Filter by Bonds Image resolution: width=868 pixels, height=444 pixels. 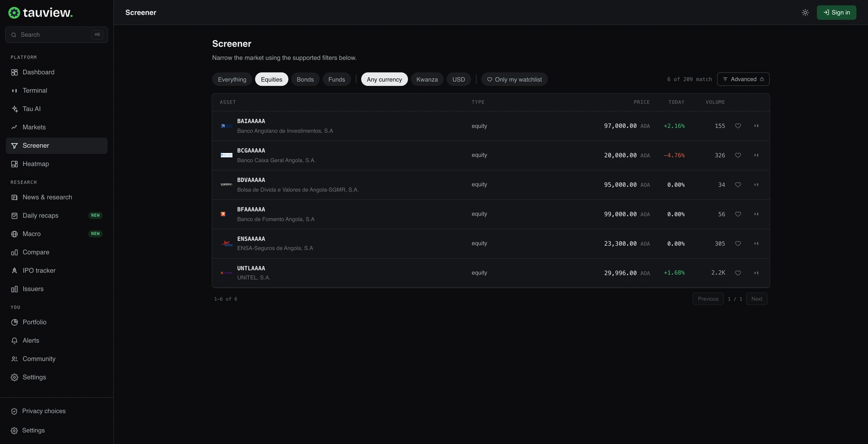305,80
